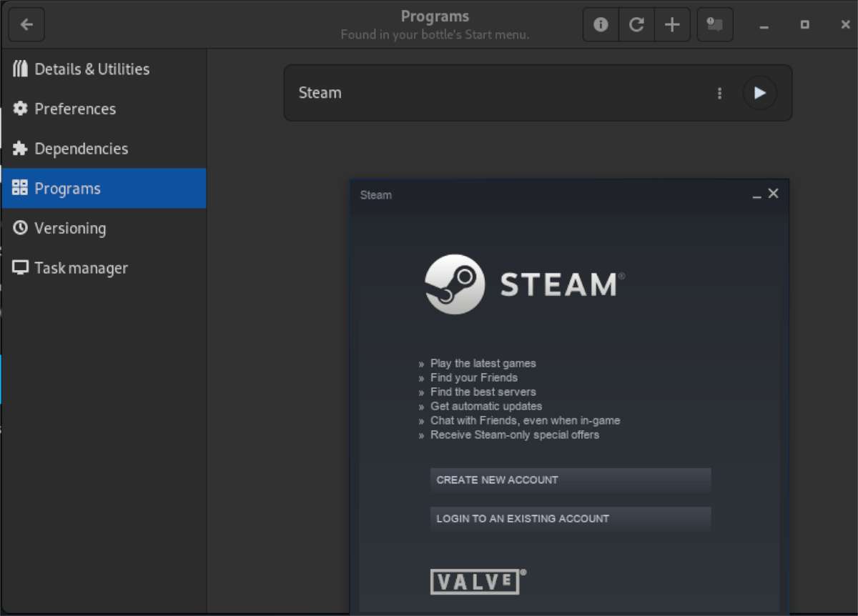This screenshot has width=858, height=616.
Task: Open Preferences in sidebar
Action: (104, 109)
